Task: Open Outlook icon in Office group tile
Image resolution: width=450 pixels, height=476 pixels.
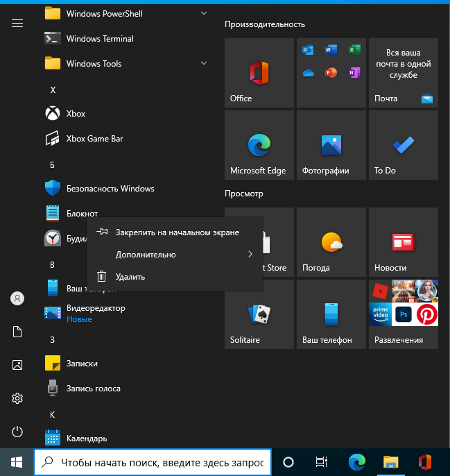Action: tap(308, 49)
